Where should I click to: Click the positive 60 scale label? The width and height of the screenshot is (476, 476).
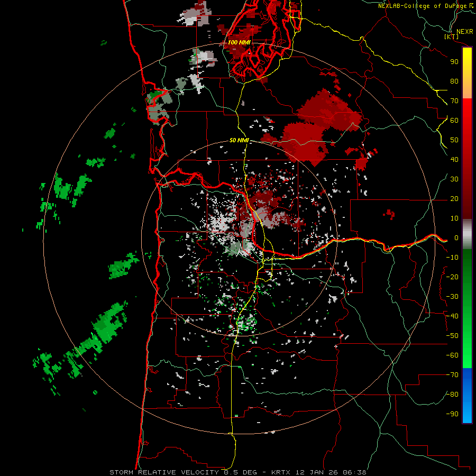[454, 121]
